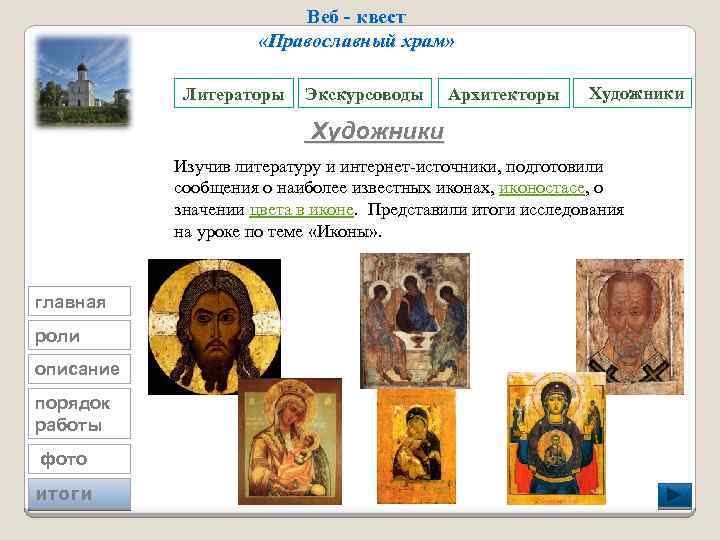Open the Литераторы tab
This screenshot has height=540, width=720.
pos(234,93)
